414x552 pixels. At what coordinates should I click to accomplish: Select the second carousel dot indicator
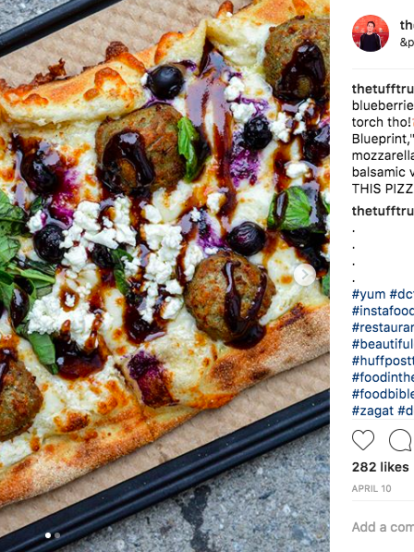(57, 535)
